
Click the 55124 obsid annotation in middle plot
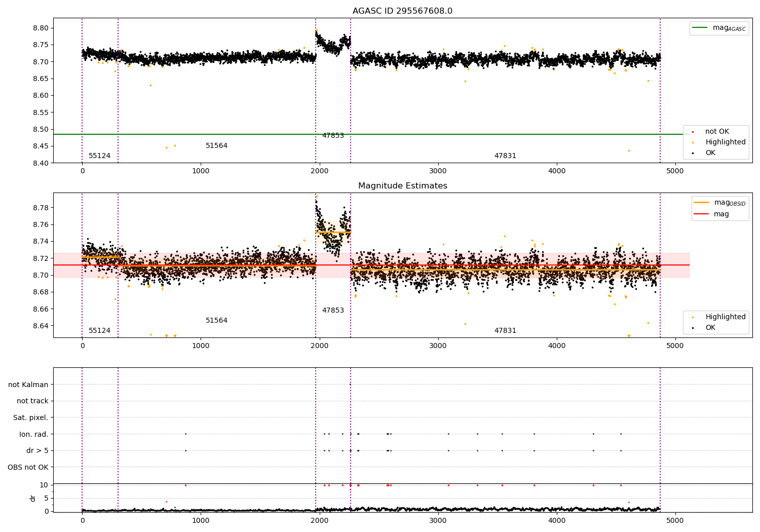100,331
